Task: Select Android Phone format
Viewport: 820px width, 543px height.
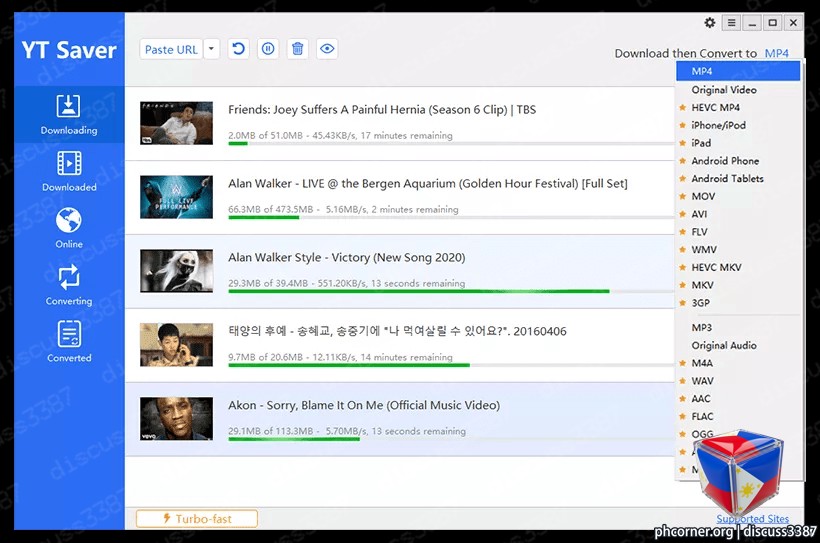Action: tap(738, 161)
